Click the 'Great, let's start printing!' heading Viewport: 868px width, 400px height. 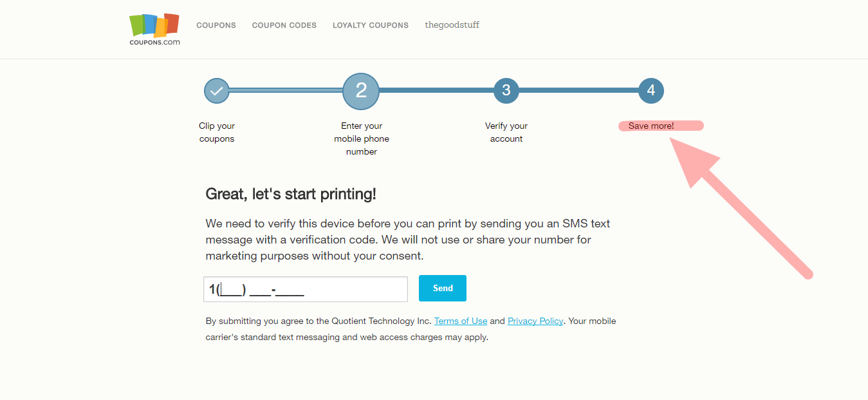[291, 194]
